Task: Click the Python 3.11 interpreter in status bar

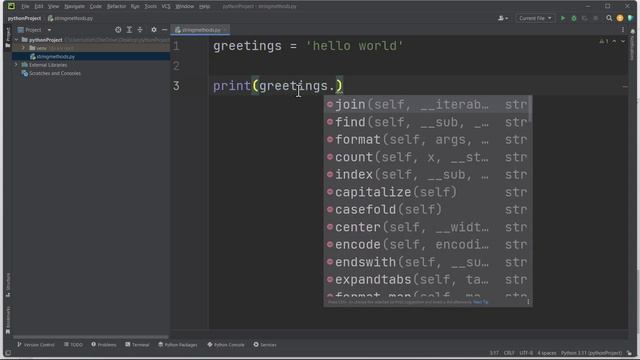Action: point(591,353)
